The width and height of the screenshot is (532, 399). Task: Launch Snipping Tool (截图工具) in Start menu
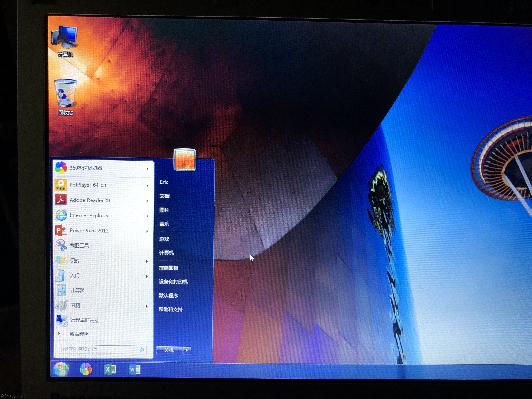pyautogui.click(x=79, y=246)
